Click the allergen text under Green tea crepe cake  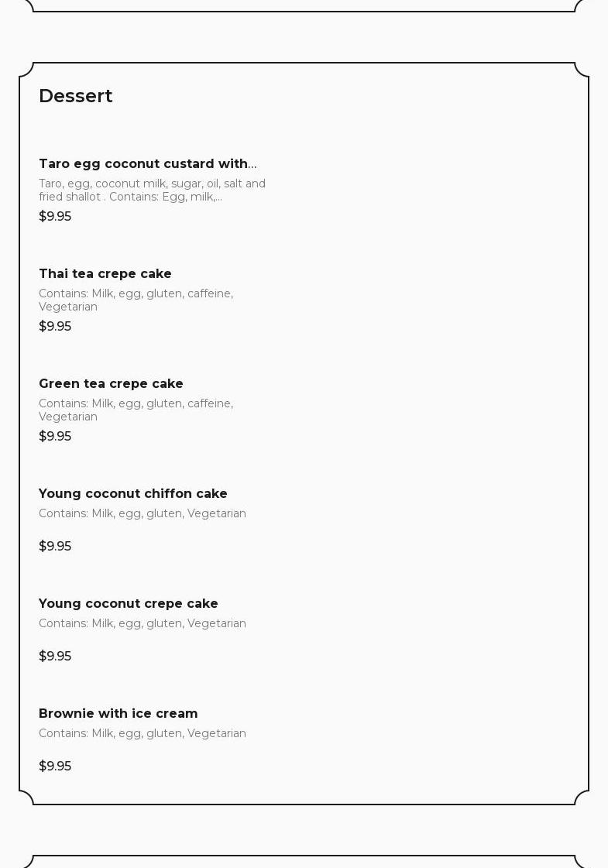(136, 410)
